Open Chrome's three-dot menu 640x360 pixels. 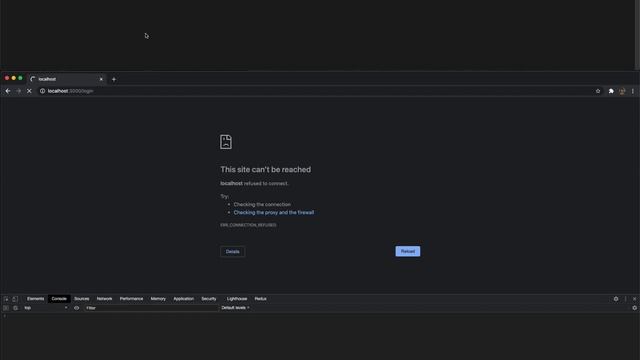coord(633,91)
